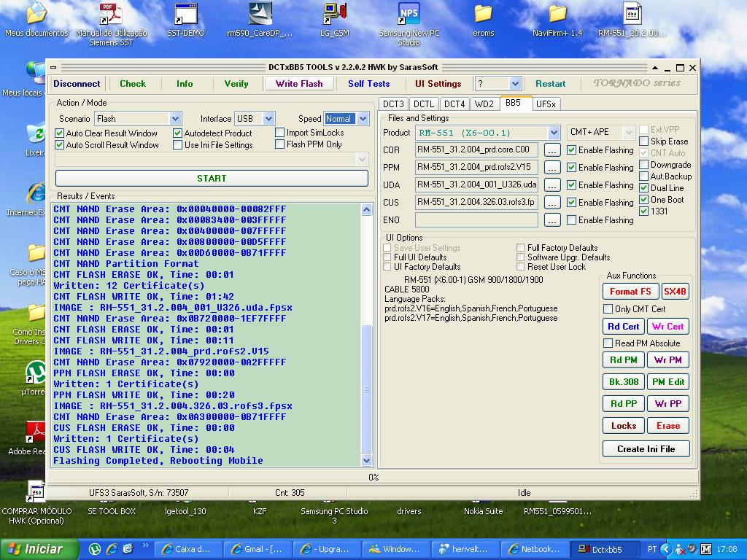Click the M tray icon near clock

click(705, 550)
